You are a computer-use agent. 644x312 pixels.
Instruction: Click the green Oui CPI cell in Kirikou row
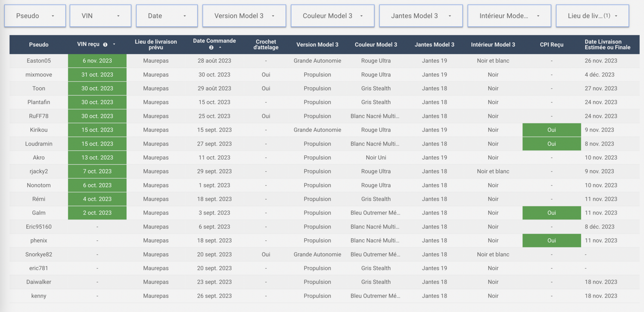click(x=551, y=130)
